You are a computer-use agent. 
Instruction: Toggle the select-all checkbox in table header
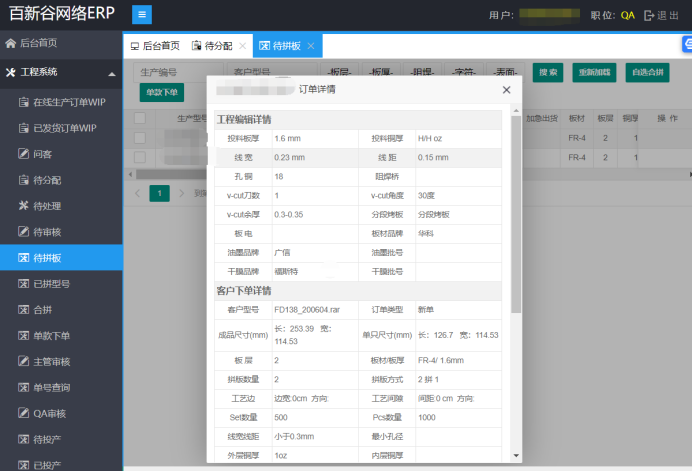click(140, 118)
